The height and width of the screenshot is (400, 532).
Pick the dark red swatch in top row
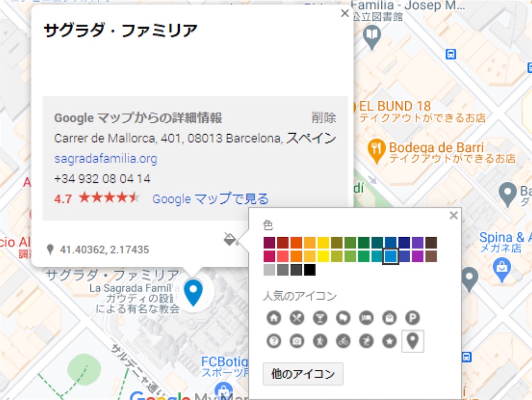pyautogui.click(x=283, y=243)
